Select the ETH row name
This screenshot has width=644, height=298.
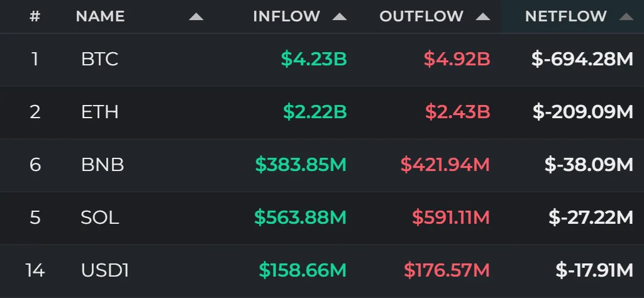tap(100, 112)
